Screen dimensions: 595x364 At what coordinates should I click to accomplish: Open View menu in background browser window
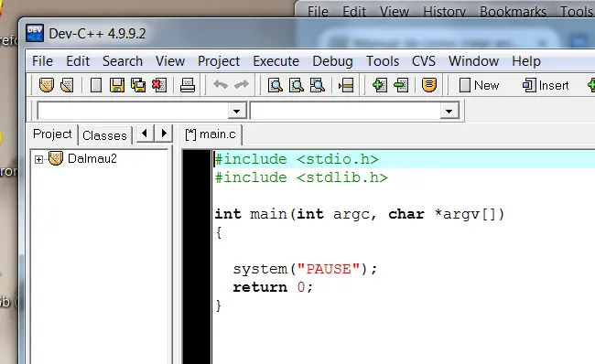point(395,12)
